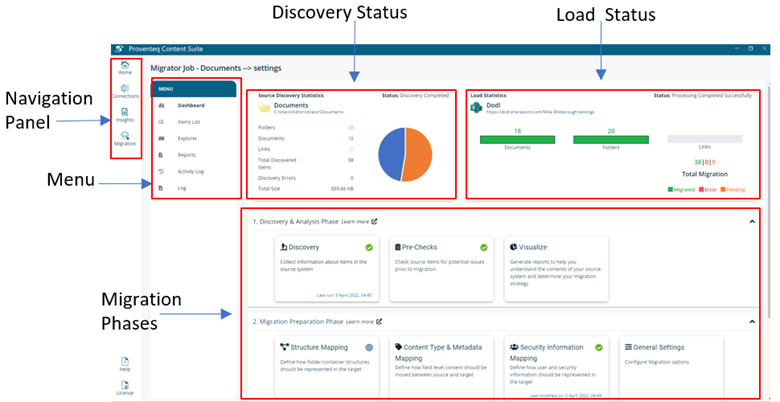Viewport: 780px width, 402px height.
Task: Open the Migration navigation icon
Action: coord(125,135)
